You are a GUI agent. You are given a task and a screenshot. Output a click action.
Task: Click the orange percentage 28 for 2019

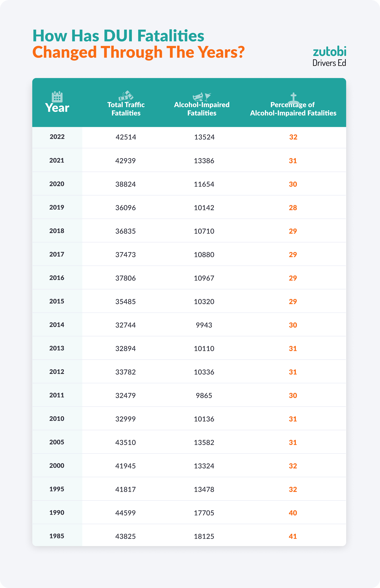[293, 208]
